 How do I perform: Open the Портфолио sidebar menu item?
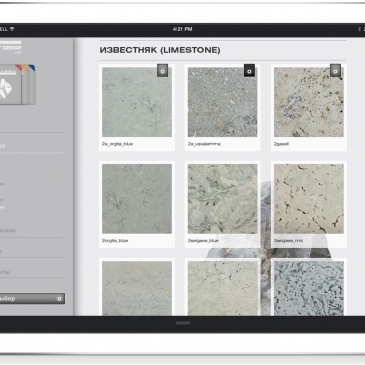8,230
